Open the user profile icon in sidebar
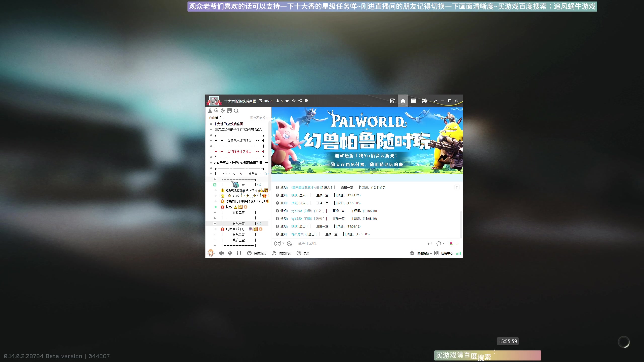Viewport: 644px width, 362px height. (210, 111)
